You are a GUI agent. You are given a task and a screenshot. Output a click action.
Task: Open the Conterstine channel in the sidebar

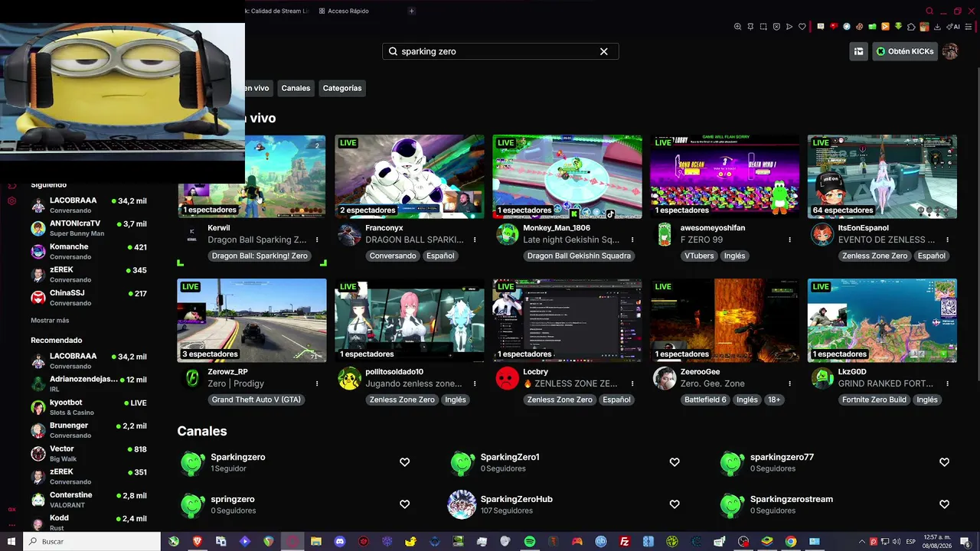[x=89, y=500]
